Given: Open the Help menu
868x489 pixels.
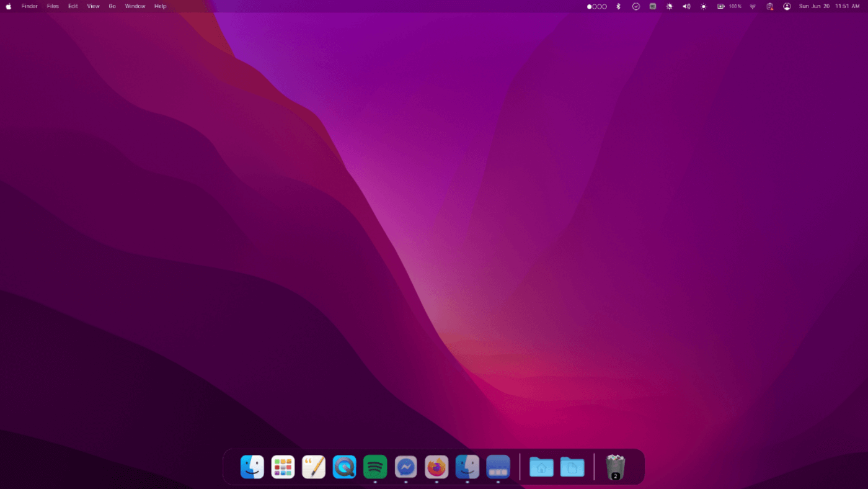Looking at the screenshot, I should pyautogui.click(x=160, y=6).
